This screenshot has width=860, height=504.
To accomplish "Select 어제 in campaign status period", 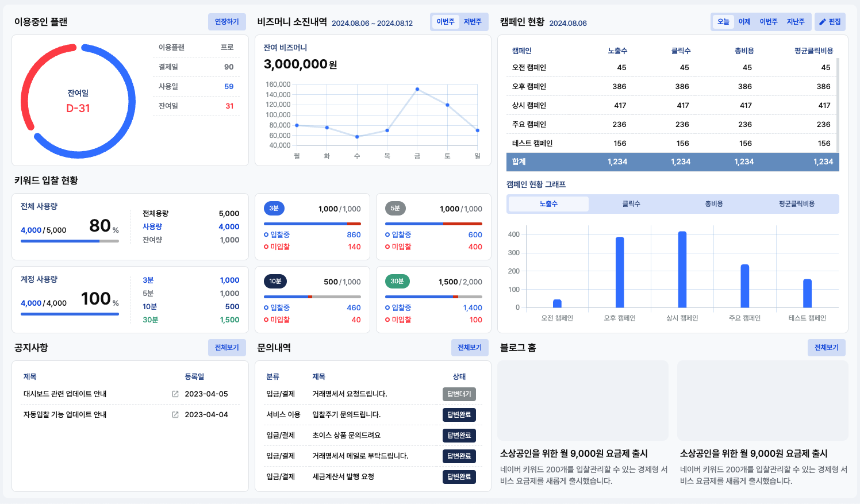I will (x=744, y=22).
